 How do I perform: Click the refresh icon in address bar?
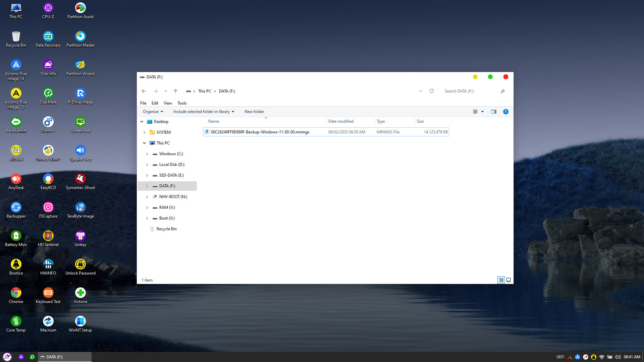(x=432, y=91)
